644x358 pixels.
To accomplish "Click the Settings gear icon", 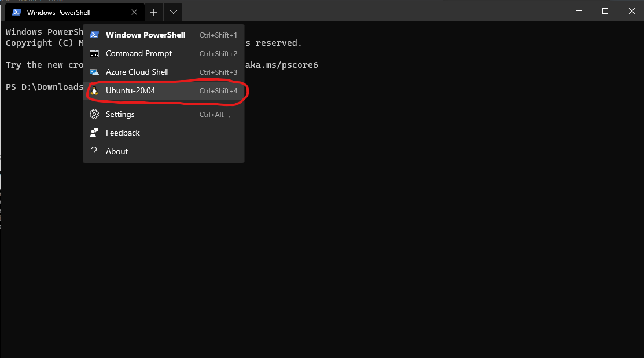I will click(94, 115).
